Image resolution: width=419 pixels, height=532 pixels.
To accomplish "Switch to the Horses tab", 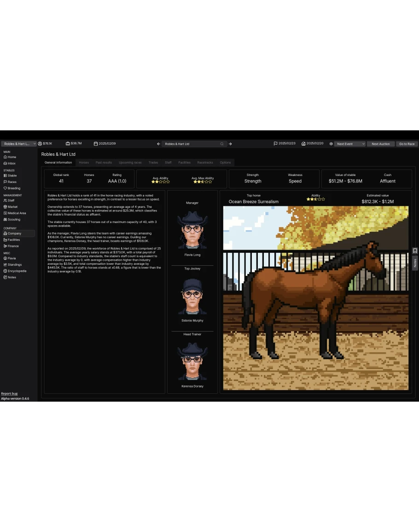I will point(84,163).
